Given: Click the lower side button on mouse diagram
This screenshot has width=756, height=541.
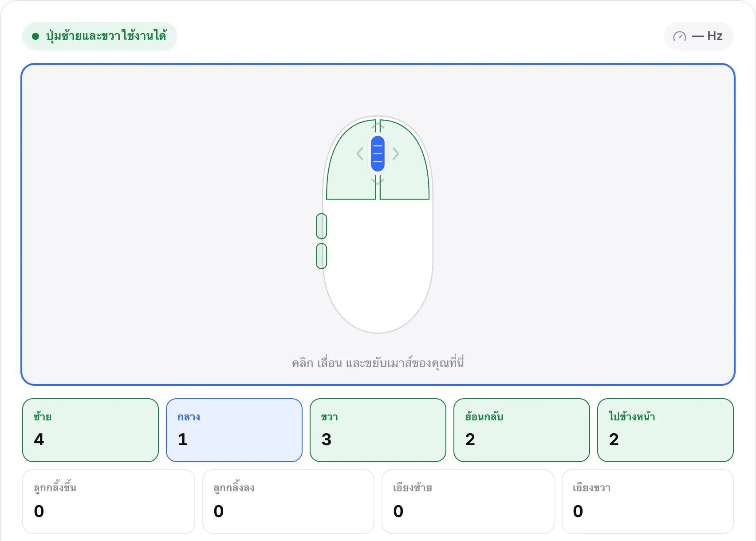Looking at the screenshot, I should pyautogui.click(x=322, y=256).
